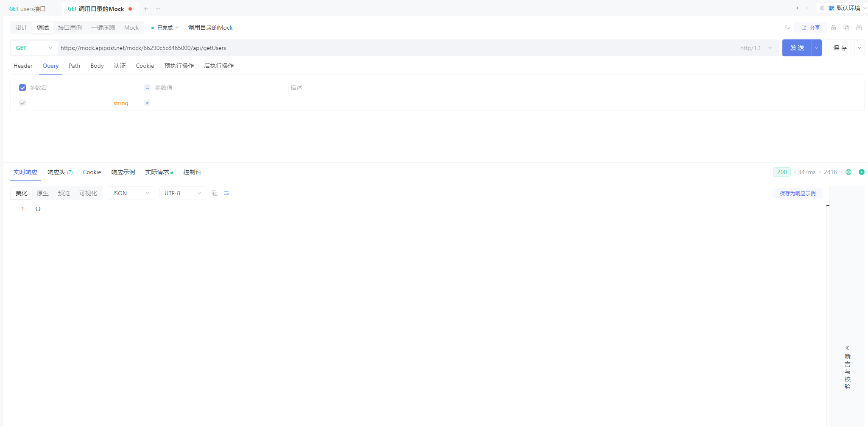Open the 响应头 (7) tab

60,172
